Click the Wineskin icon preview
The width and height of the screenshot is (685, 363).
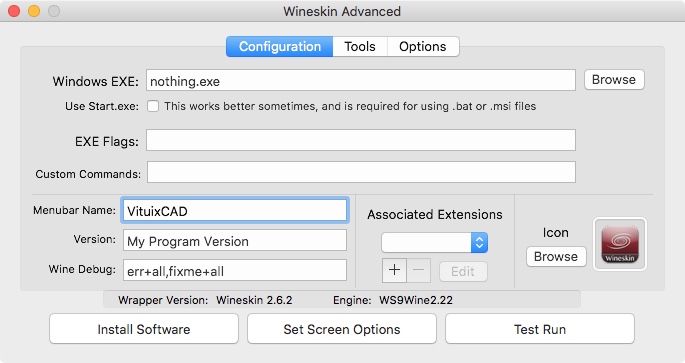(x=620, y=244)
